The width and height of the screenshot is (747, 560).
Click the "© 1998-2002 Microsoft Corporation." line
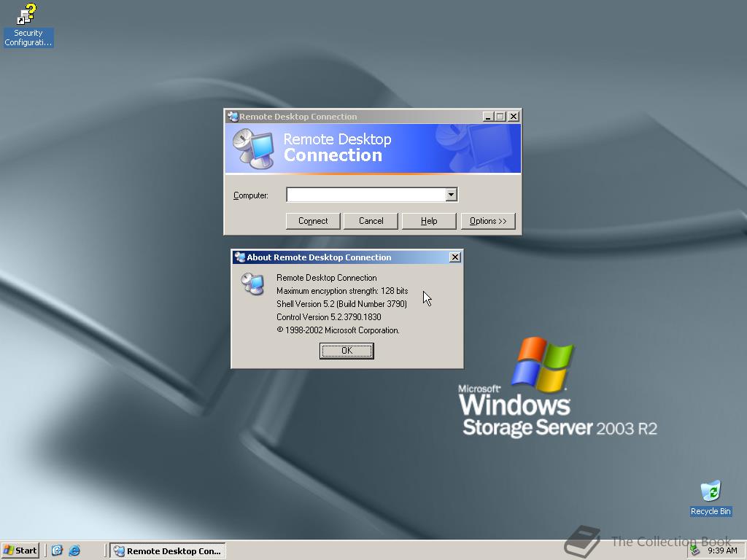click(x=338, y=330)
